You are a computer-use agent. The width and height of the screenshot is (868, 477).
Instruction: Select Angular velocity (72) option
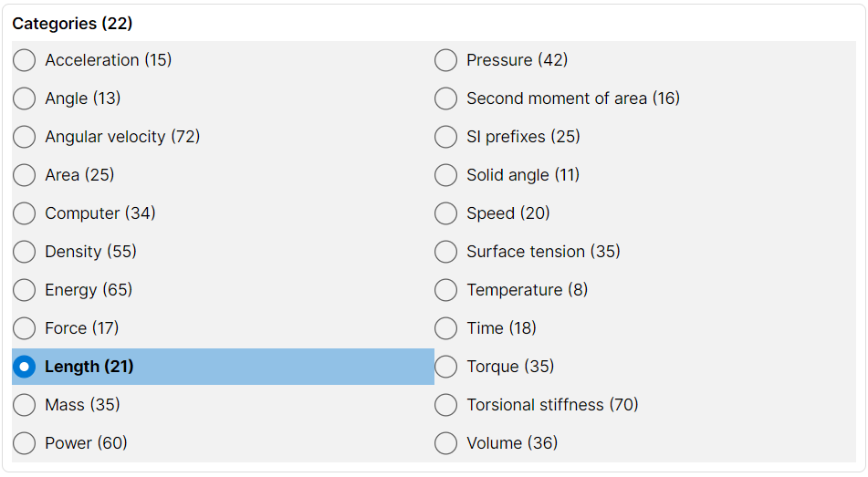tap(25, 137)
